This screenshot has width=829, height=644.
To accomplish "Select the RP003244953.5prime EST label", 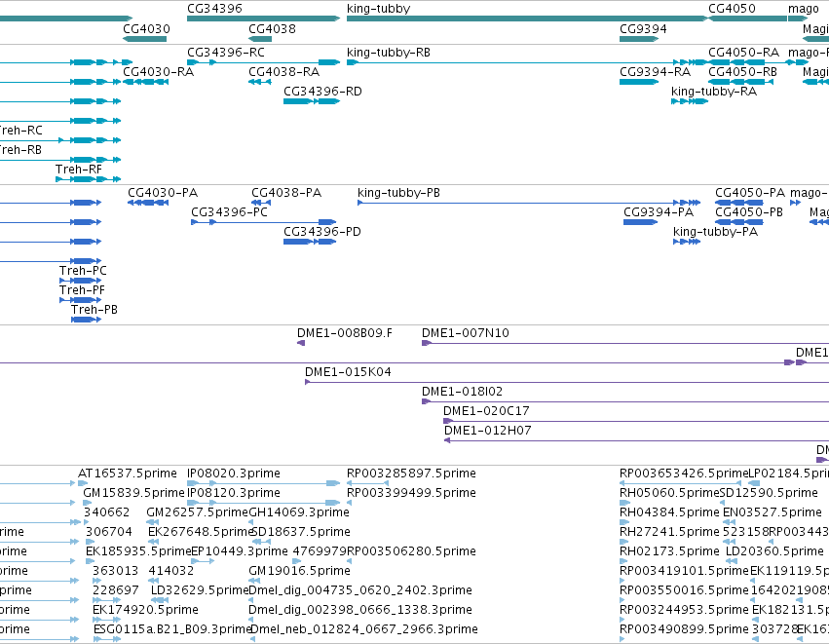I will point(685,611).
